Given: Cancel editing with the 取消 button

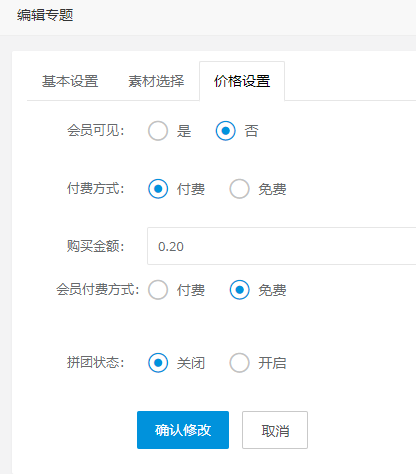Looking at the screenshot, I should tap(275, 430).
